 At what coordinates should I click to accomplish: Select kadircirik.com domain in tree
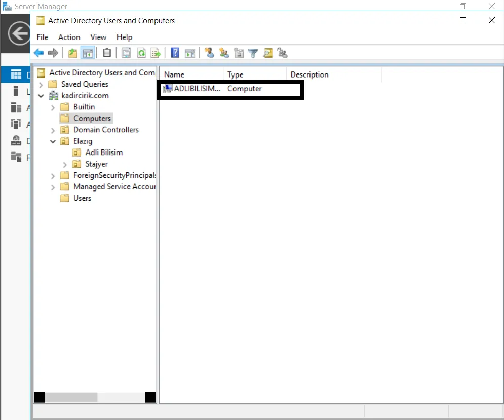point(85,96)
